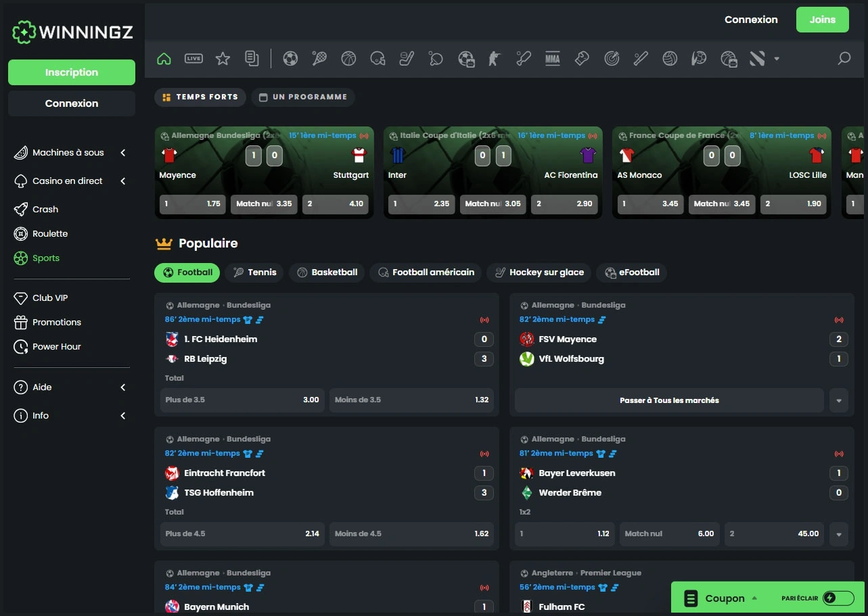Image resolution: width=868 pixels, height=616 pixels.
Task: Expand the Info submenu chevron
Action: pyautogui.click(x=123, y=416)
